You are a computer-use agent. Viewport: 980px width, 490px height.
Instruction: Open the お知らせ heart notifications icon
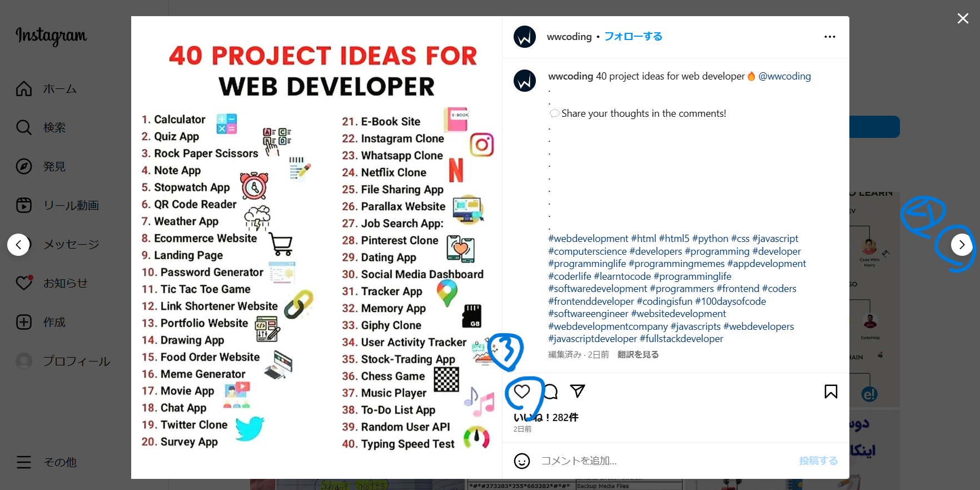(24, 283)
